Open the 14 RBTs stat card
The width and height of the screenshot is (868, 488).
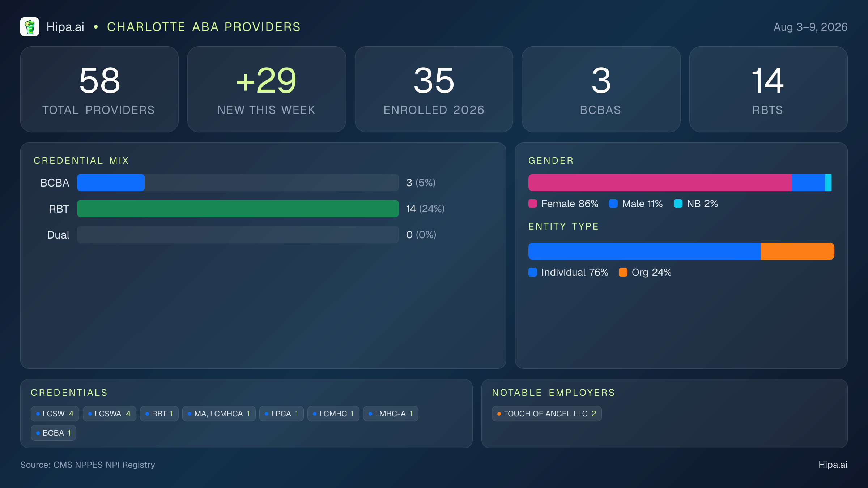[x=768, y=89]
